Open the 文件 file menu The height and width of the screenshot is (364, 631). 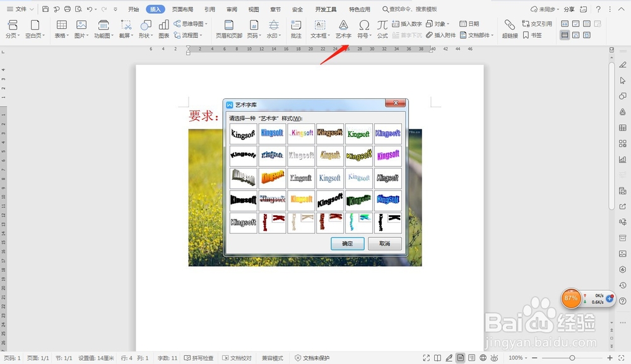[20, 9]
